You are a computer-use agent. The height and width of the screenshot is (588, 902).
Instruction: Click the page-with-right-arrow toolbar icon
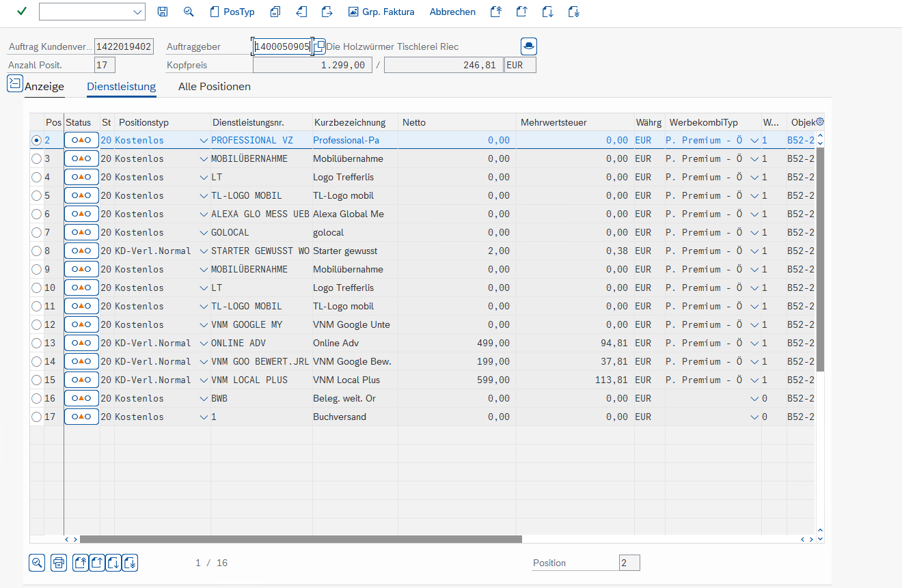[x=327, y=12]
